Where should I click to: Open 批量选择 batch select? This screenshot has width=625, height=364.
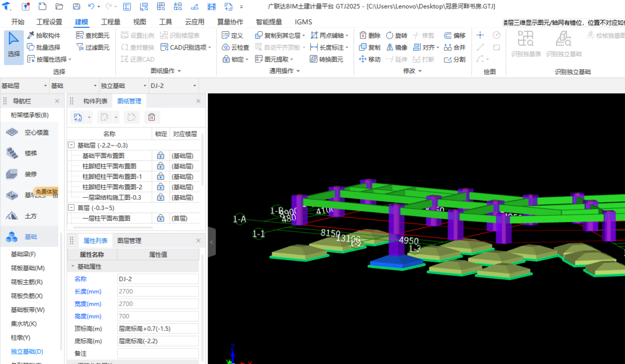pyautogui.click(x=44, y=47)
